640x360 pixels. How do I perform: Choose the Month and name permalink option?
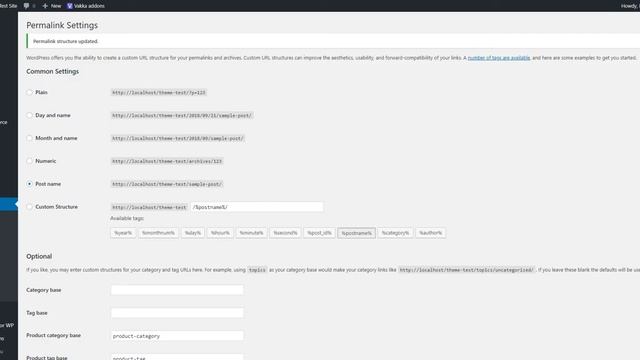point(29,138)
